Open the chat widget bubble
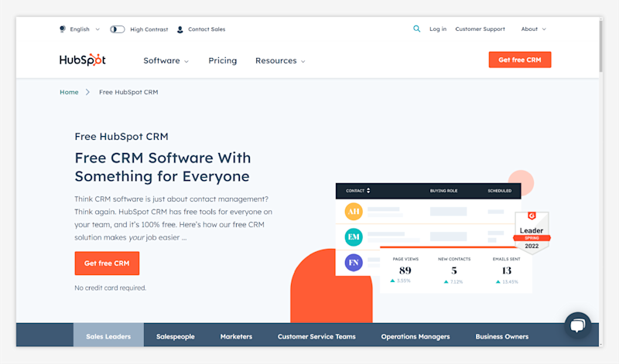The width and height of the screenshot is (619, 364). pos(577,325)
